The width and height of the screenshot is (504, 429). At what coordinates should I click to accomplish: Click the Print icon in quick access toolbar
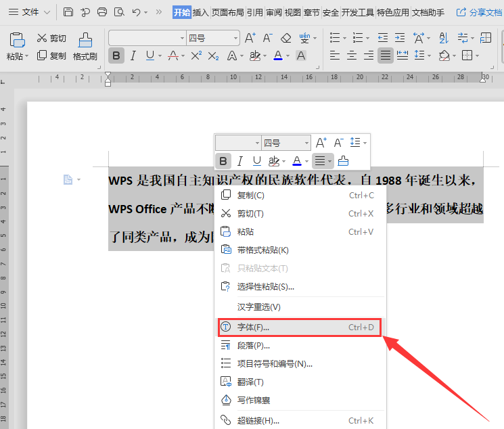pos(102,12)
